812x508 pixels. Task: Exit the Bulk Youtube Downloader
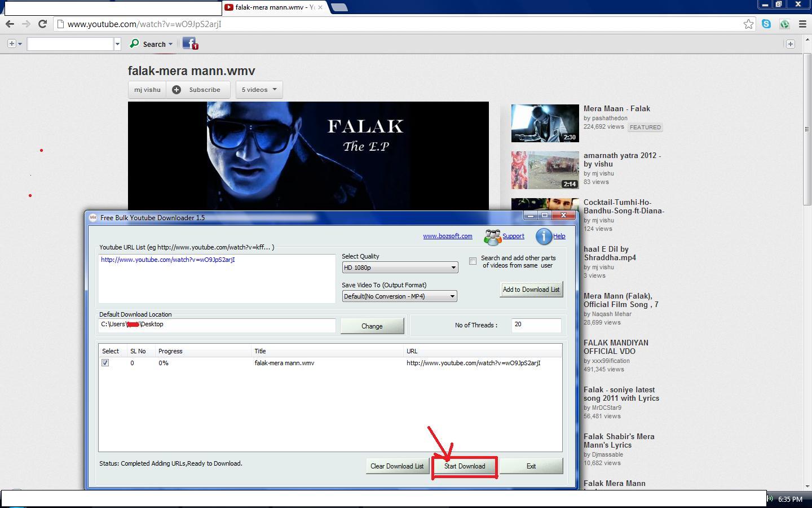[531, 466]
